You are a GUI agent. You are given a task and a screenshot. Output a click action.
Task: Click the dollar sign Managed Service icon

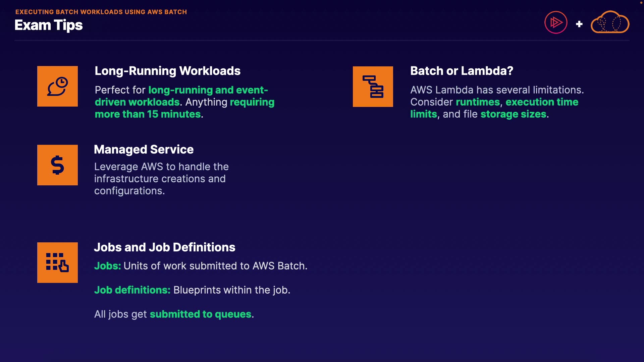pos(57,165)
